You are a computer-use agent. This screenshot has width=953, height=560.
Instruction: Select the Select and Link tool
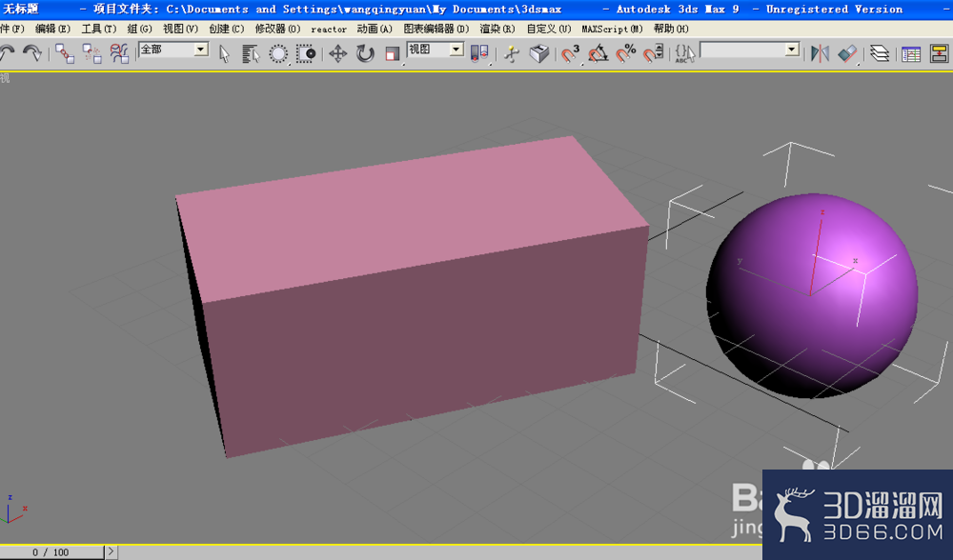click(65, 53)
